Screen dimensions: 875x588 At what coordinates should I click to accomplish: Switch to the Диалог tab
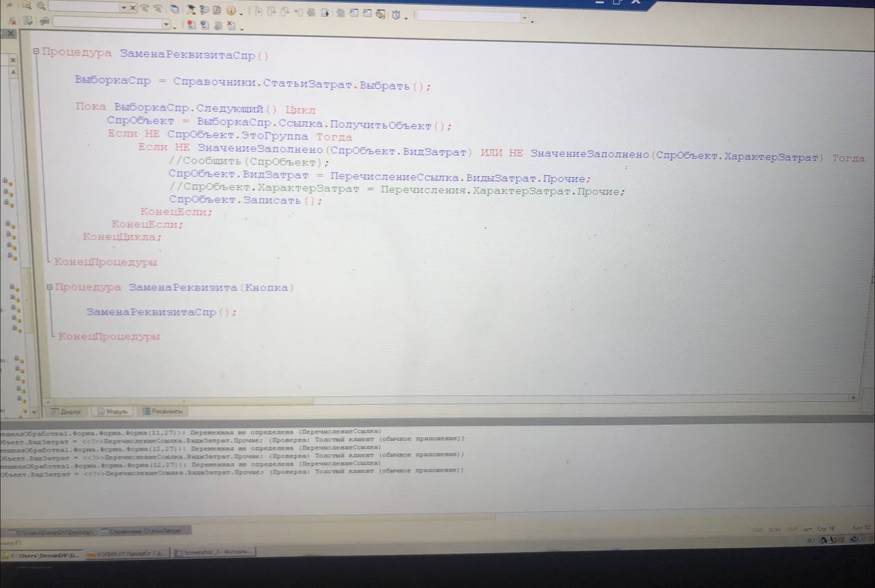[x=67, y=412]
